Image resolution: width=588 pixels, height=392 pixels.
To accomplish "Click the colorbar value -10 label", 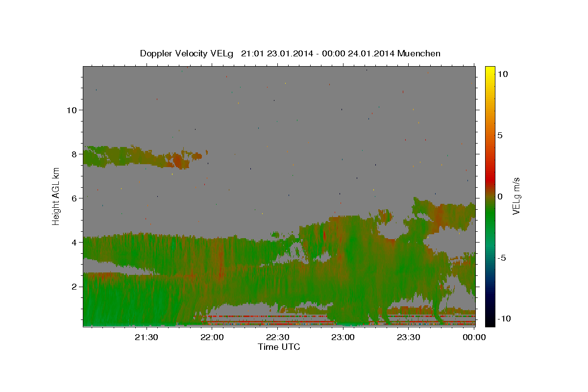I will (x=504, y=318).
